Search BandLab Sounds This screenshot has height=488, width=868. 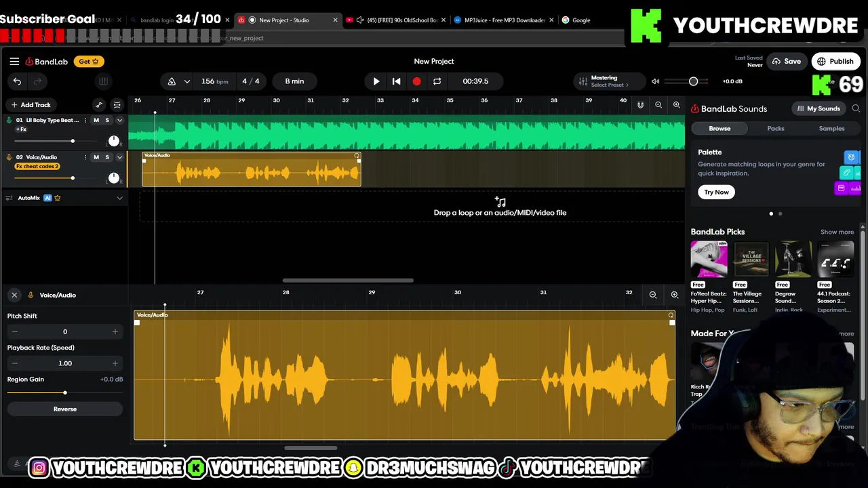pyautogui.click(x=856, y=108)
